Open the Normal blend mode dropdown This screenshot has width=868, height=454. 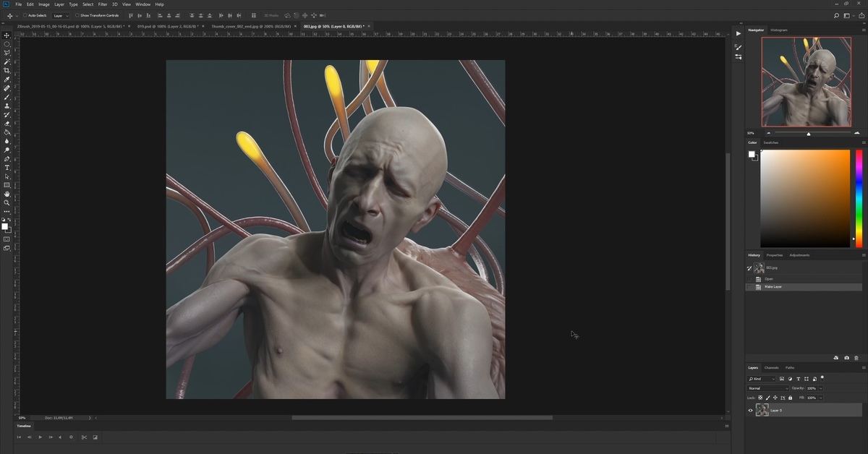pos(767,388)
